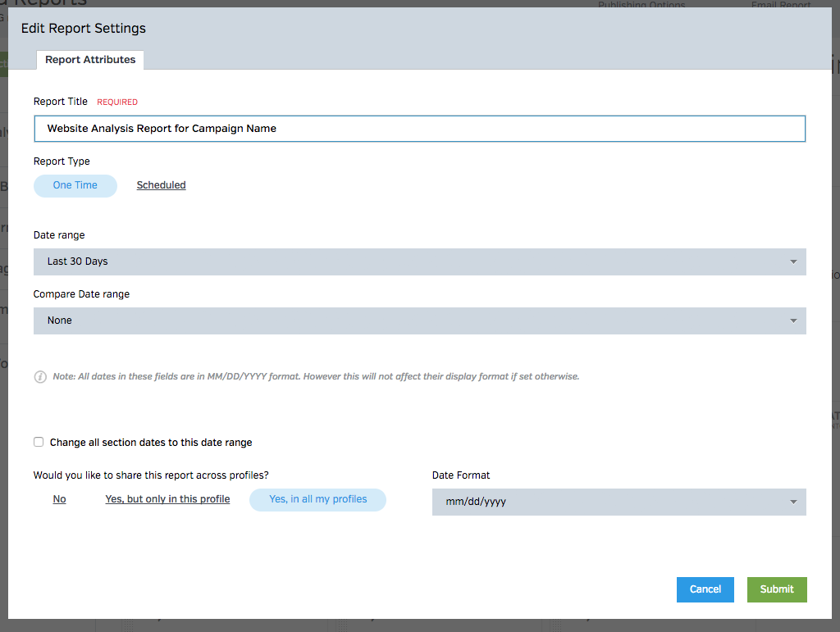The width and height of the screenshot is (840, 632).
Task: Click the arrow icon on Date Format dropdown
Action: pyautogui.click(x=792, y=502)
